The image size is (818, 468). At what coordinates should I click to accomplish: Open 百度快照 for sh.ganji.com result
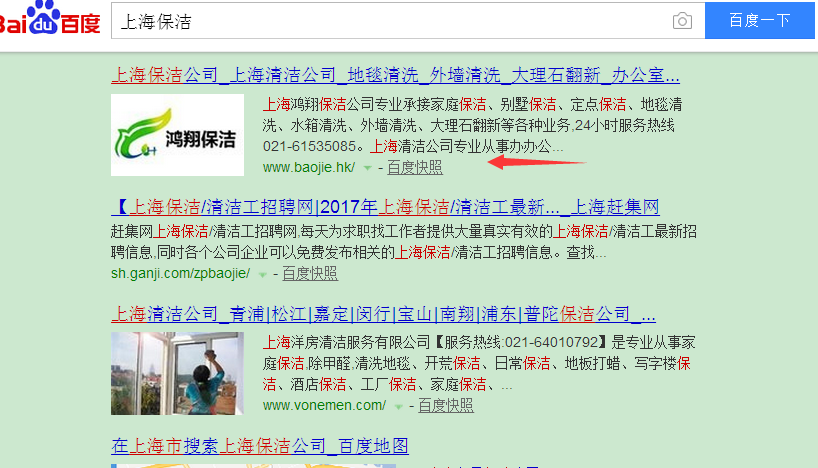tap(310, 273)
